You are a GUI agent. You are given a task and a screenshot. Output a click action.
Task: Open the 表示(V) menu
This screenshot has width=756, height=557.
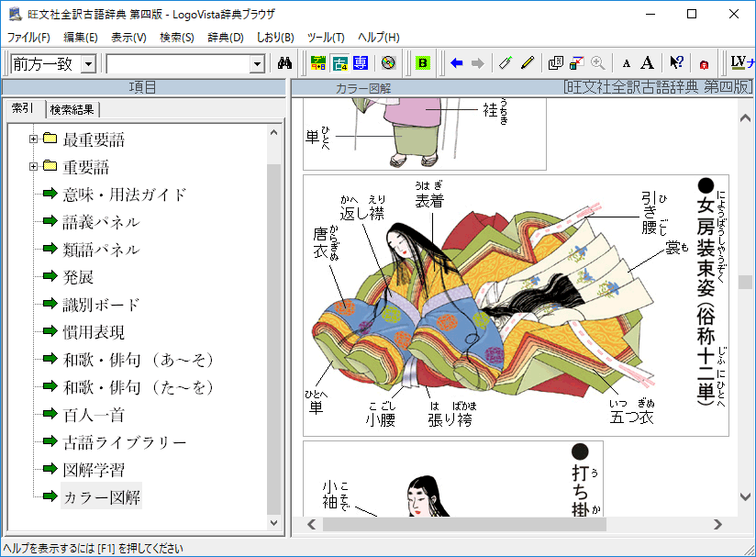pos(128,38)
